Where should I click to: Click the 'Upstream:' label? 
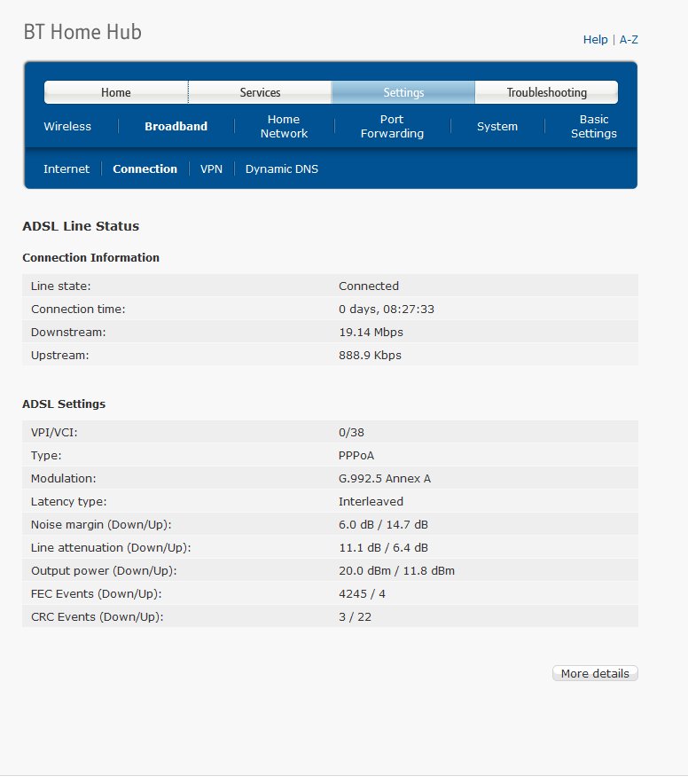pos(59,355)
